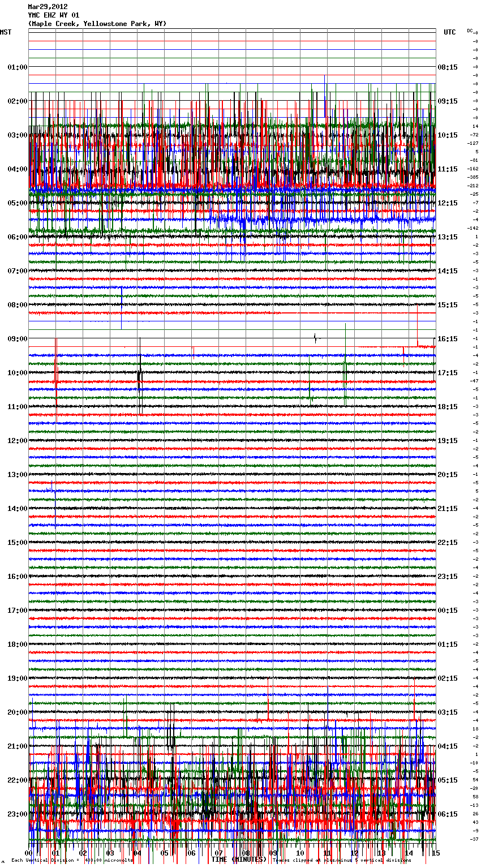Click the DC offset value -72
The image size is (481, 868).
pos(474,135)
